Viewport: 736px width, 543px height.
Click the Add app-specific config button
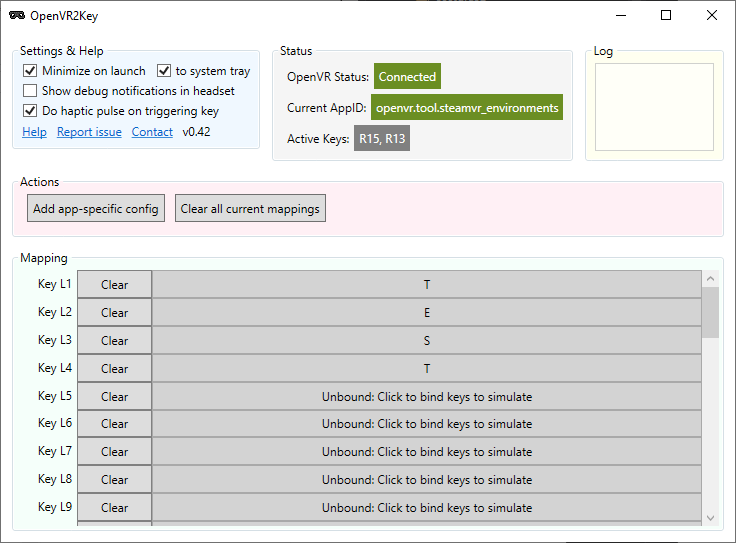click(x=96, y=208)
